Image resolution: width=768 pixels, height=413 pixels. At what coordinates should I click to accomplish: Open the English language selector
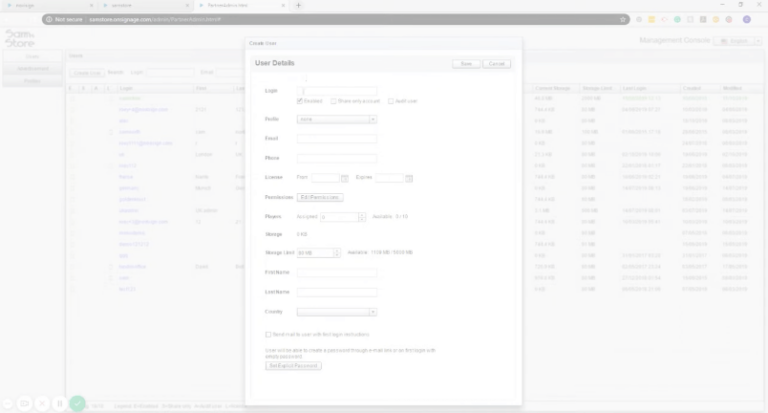[x=735, y=41]
